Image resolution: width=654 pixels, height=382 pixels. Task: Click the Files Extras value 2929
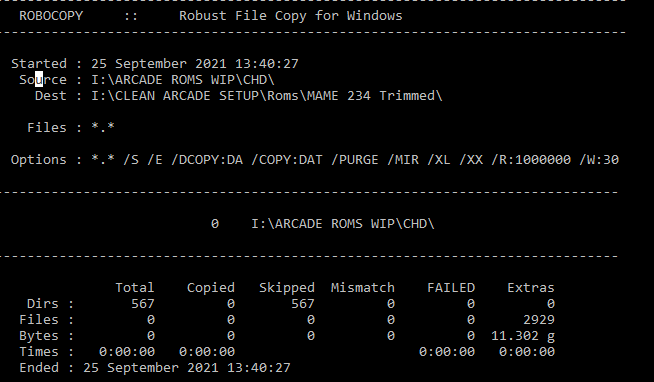(x=539, y=319)
